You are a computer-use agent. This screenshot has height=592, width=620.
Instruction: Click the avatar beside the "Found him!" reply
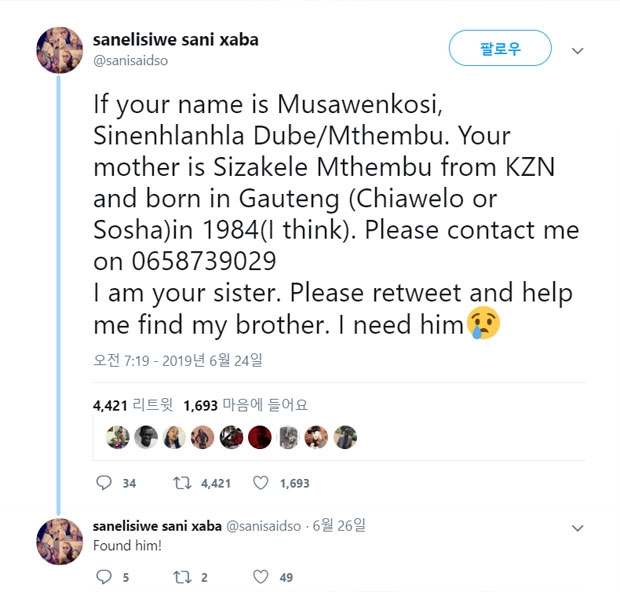pyautogui.click(x=59, y=541)
